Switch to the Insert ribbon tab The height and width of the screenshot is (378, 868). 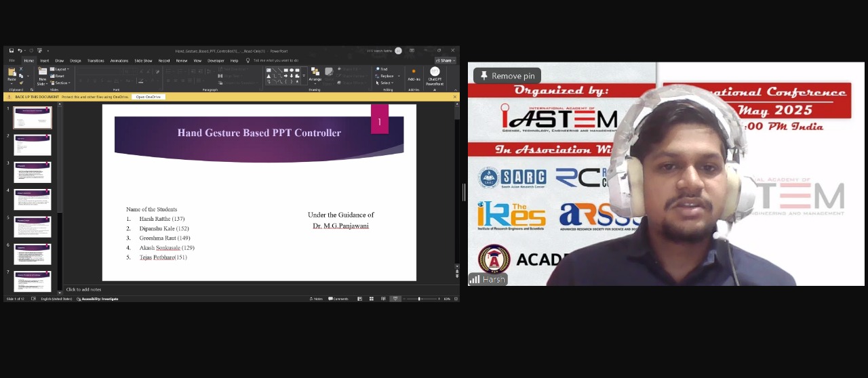click(x=45, y=60)
